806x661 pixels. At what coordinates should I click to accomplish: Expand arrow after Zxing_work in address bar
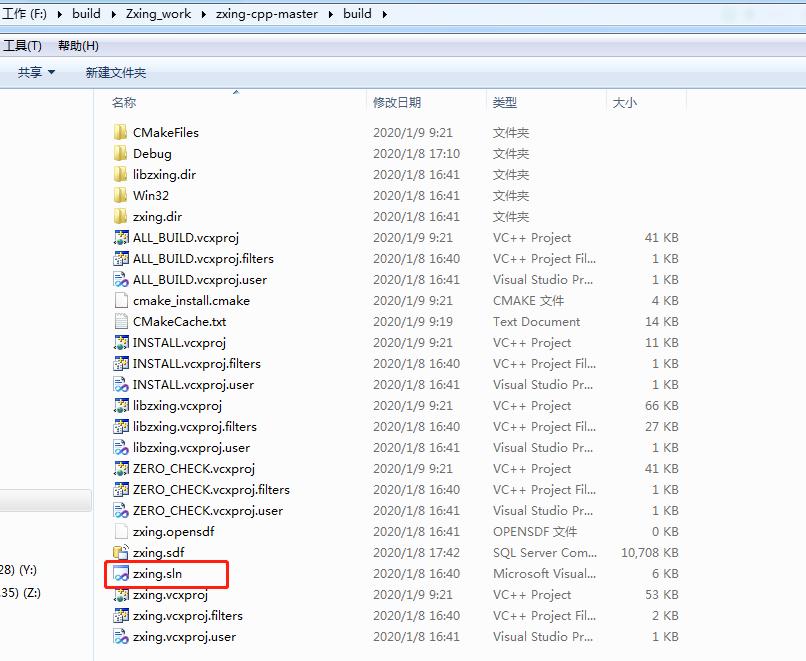pyautogui.click(x=204, y=14)
